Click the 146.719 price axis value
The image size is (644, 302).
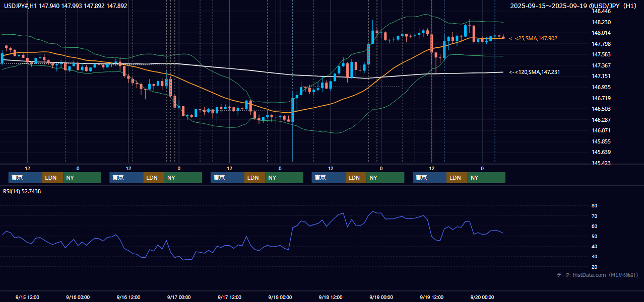pos(601,98)
